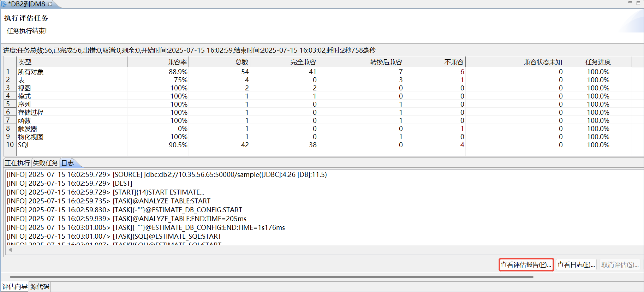Click the 进度 status summary line
The image size is (644, 292).
coord(189,50)
